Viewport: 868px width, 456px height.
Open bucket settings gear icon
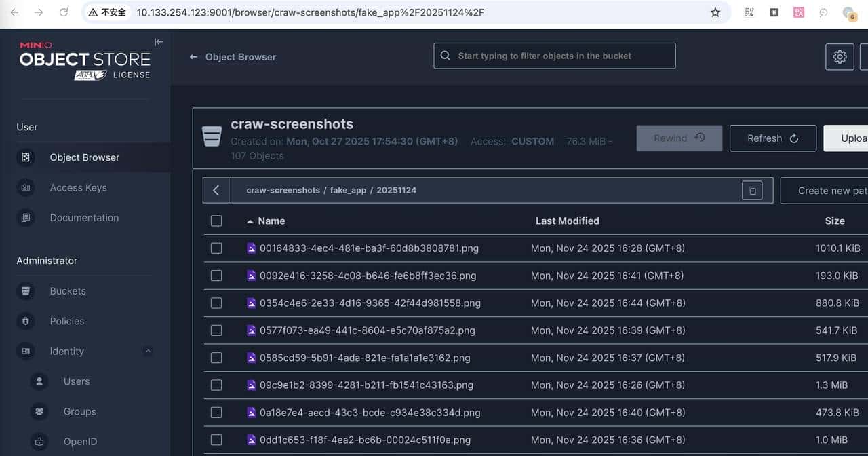click(x=840, y=57)
